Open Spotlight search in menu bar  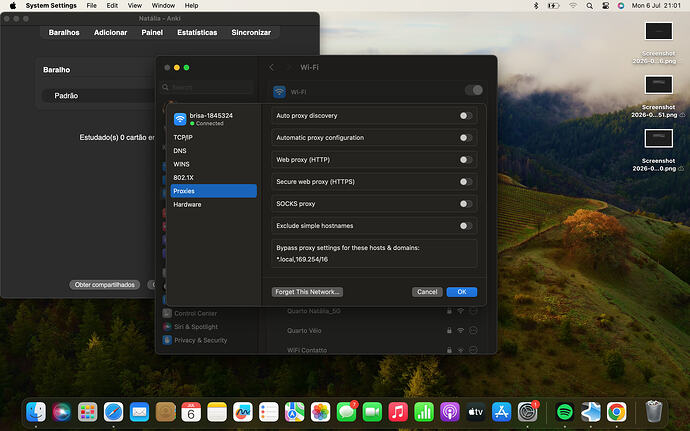tap(590, 6)
